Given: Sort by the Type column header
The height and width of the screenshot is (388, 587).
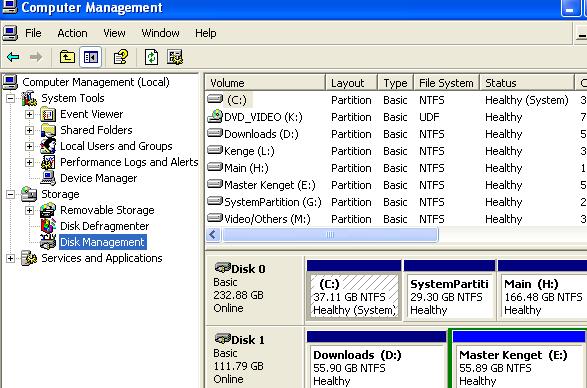Looking at the screenshot, I should (x=396, y=83).
